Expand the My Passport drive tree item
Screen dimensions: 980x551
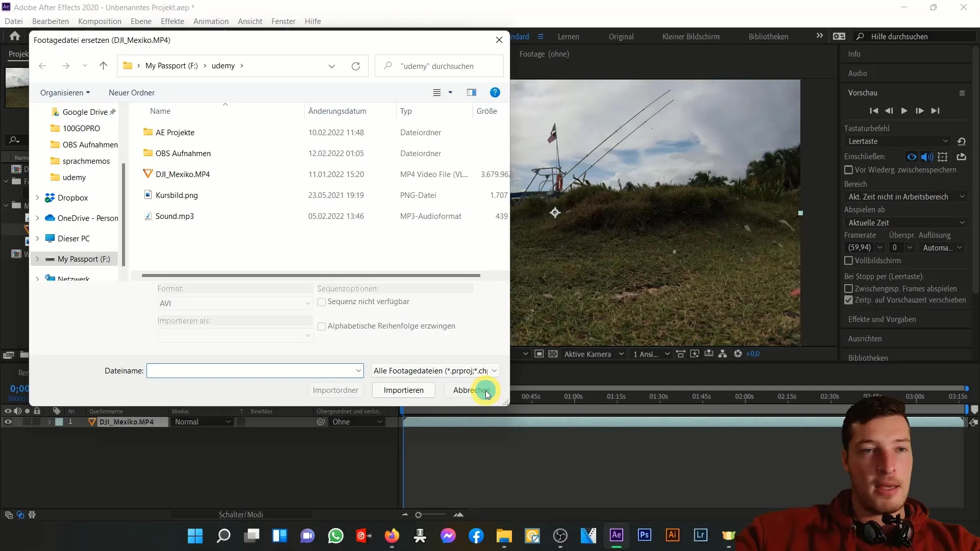[x=38, y=259]
